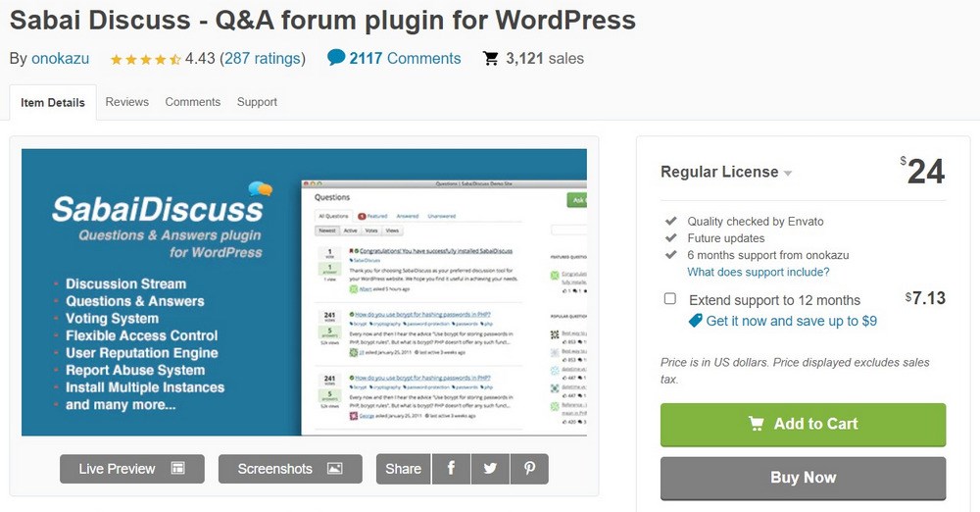This screenshot has width=980, height=512.
Task: Open the Comments tab
Action: pos(192,102)
